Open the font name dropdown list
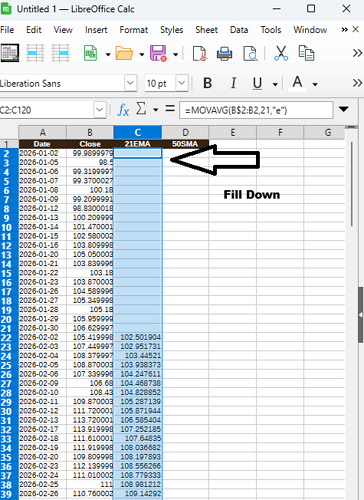Image resolution: width=364 pixels, height=500 pixels. pos(130,83)
